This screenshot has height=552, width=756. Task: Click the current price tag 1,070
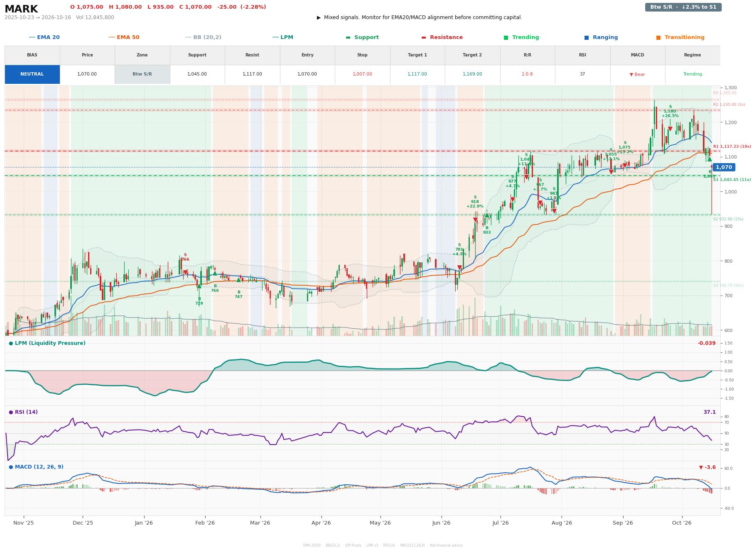coord(724,167)
